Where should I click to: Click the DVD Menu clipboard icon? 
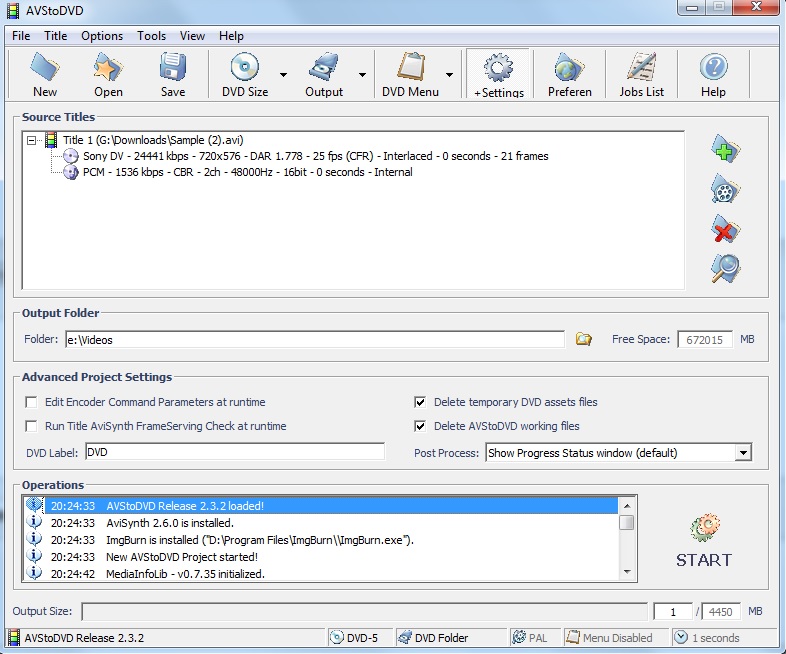pyautogui.click(x=410, y=67)
